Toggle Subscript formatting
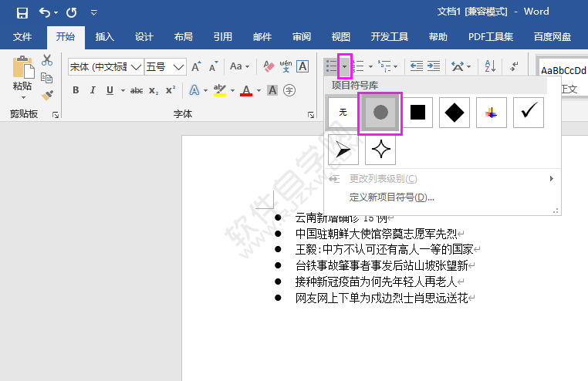The width and height of the screenshot is (588, 381). click(154, 91)
